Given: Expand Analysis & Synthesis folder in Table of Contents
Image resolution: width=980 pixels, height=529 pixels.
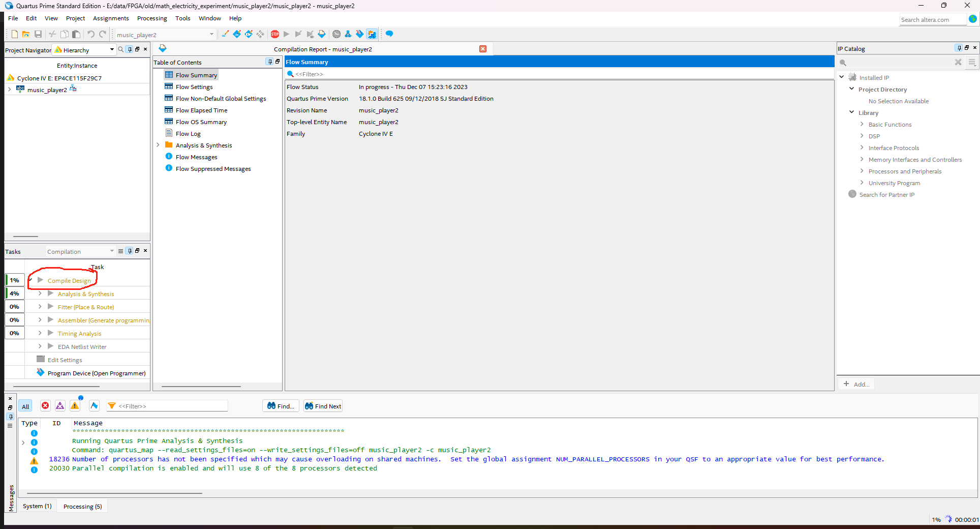Looking at the screenshot, I should [x=158, y=145].
